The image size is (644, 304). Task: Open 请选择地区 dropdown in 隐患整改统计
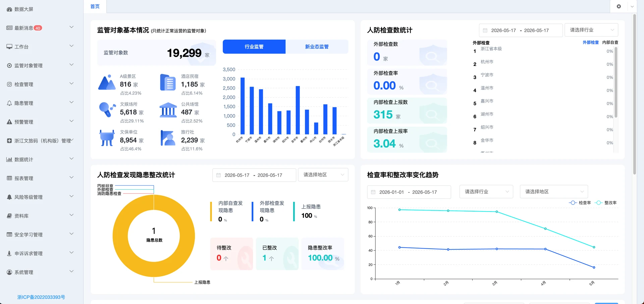(323, 175)
